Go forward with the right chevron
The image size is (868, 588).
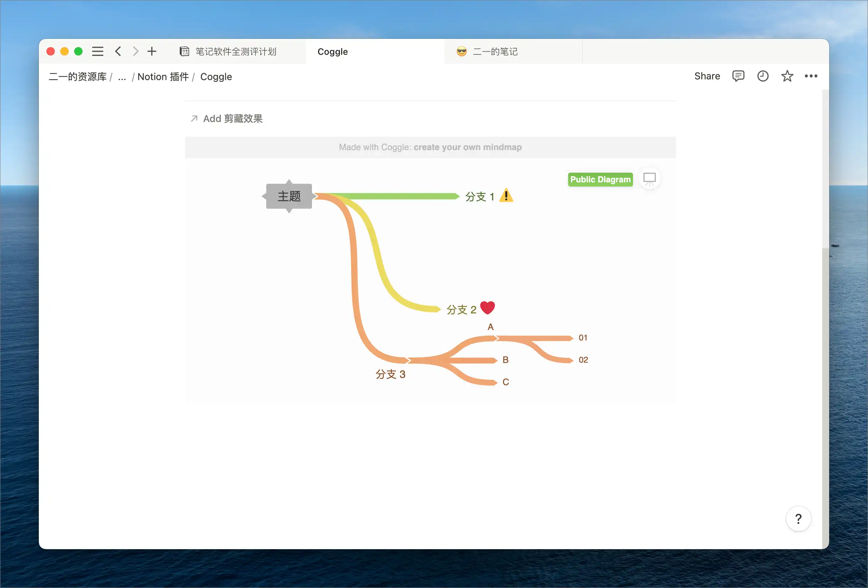coord(135,51)
